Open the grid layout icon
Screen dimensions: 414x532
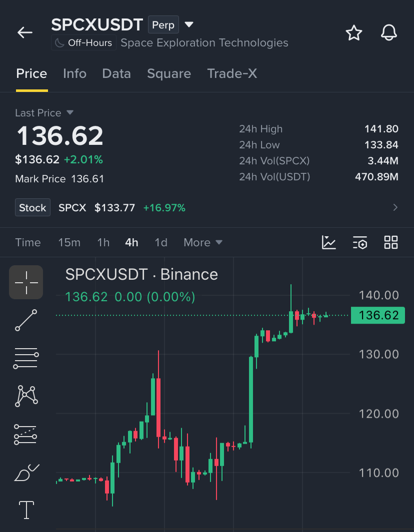[x=391, y=243]
